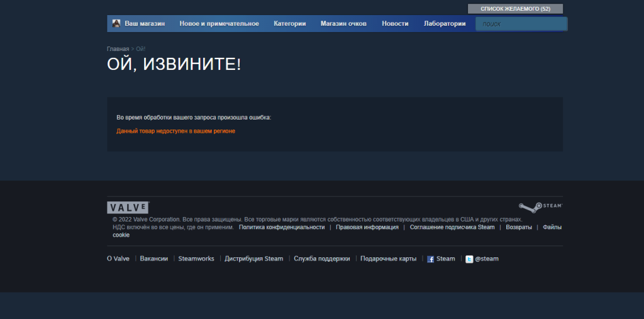
Task: Open the Категории menu
Action: pos(290,23)
